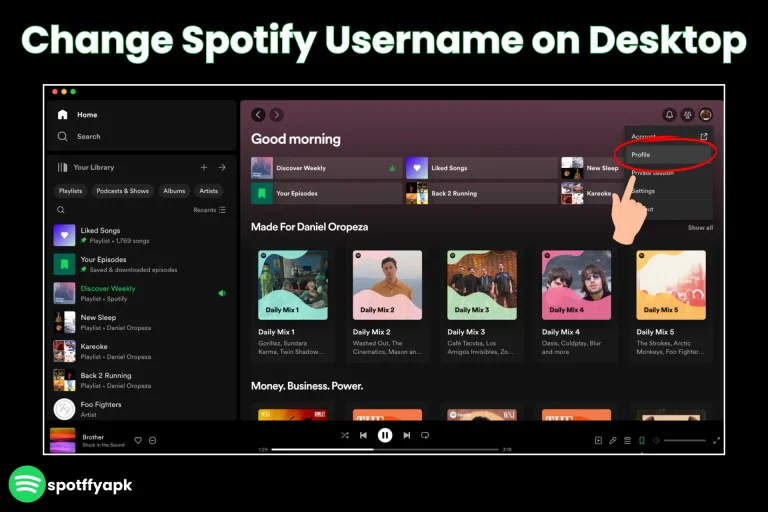Image resolution: width=768 pixels, height=512 pixels.
Task: Open the Recents sort dropdown
Action: (209, 210)
